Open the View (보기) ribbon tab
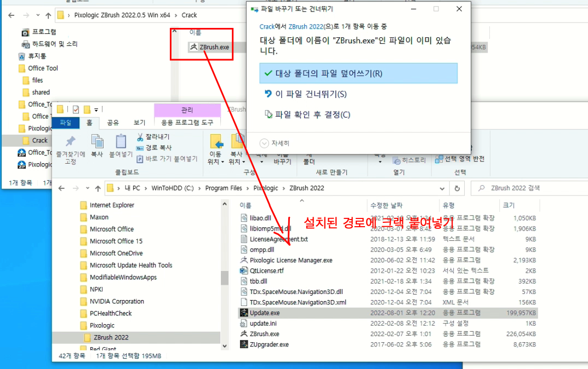Viewport: 588px width, 369px height. [140, 123]
